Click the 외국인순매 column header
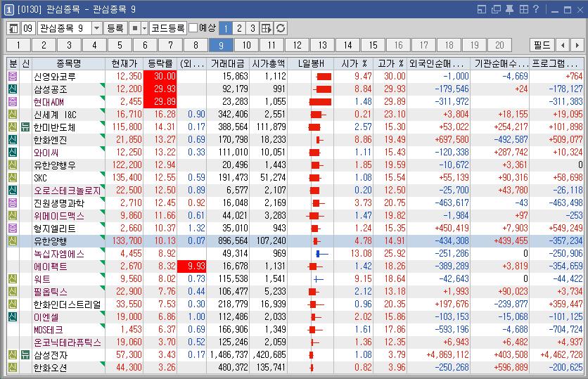The height and width of the screenshot is (379, 588). click(438, 63)
